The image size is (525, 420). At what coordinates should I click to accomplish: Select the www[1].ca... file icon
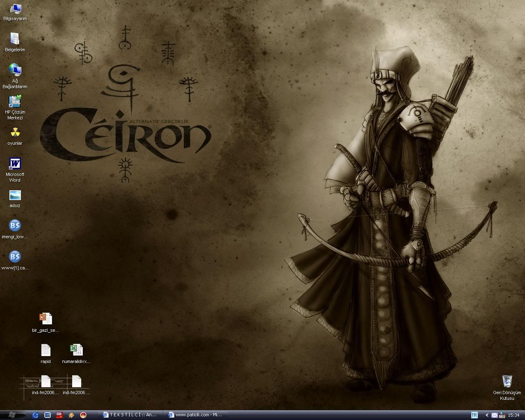click(x=15, y=261)
